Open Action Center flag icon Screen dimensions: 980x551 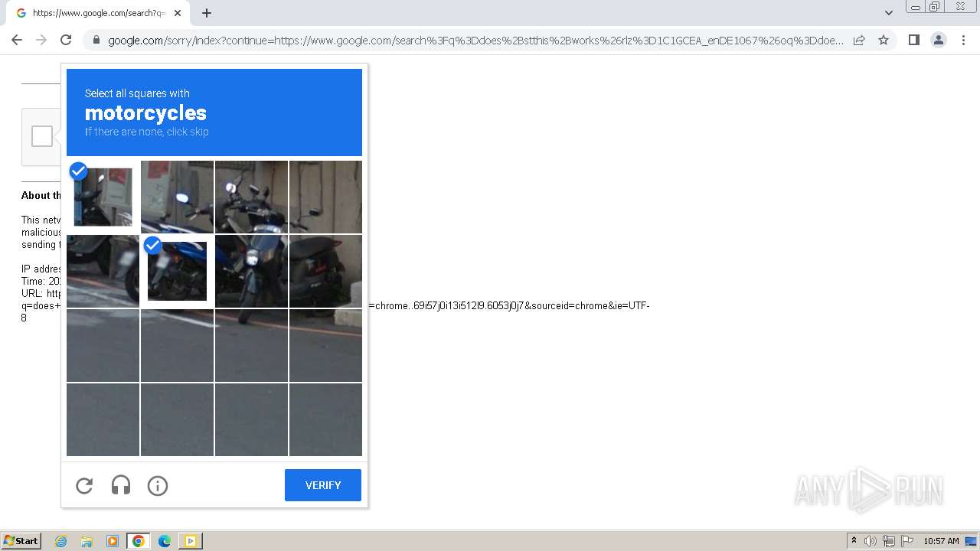[907, 541]
